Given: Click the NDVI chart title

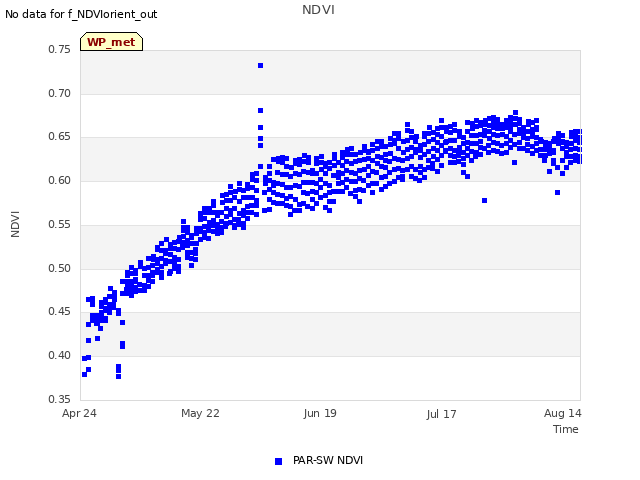Looking at the screenshot, I should click(x=318, y=10).
